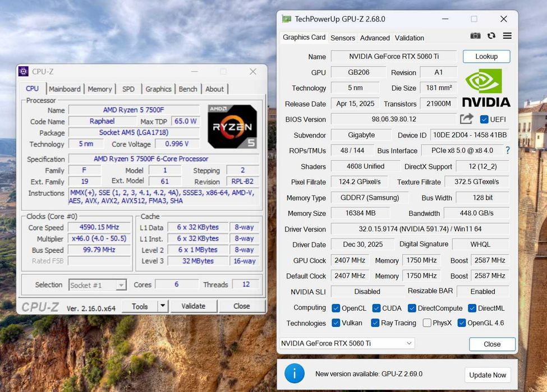This screenshot has height=392, width=547.
Task: Click the GPU-Z refresh icon
Action: pyautogui.click(x=491, y=35)
